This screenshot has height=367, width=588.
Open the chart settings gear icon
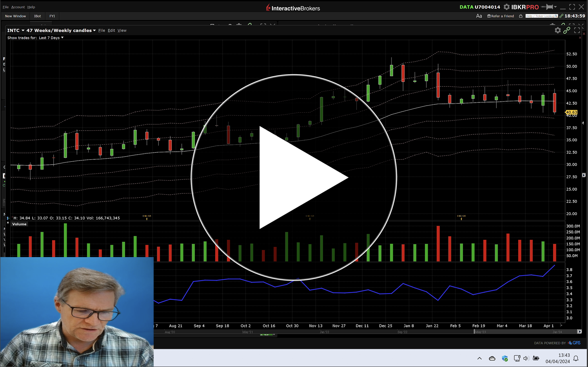pos(558,30)
